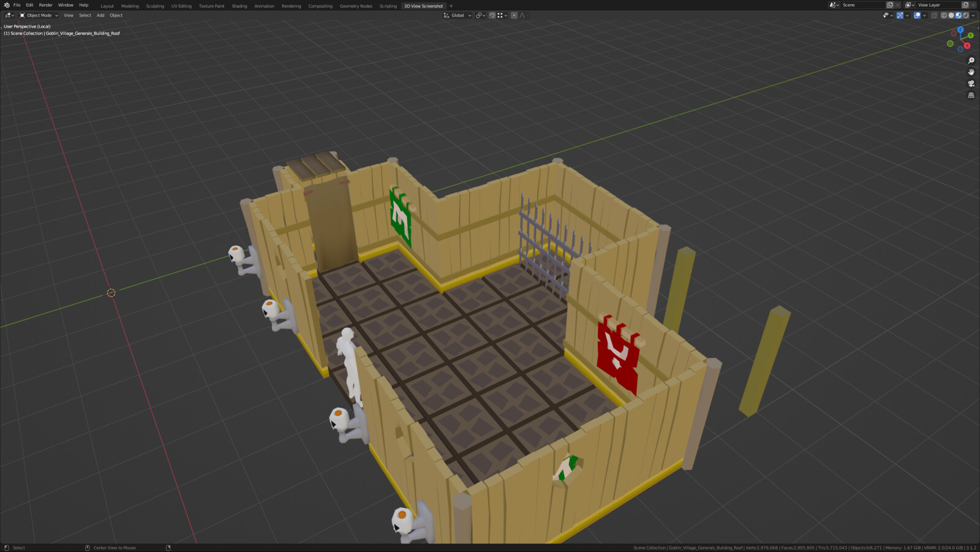Click the View Layer name field
Viewport: 980px width, 552px height.
point(938,5)
